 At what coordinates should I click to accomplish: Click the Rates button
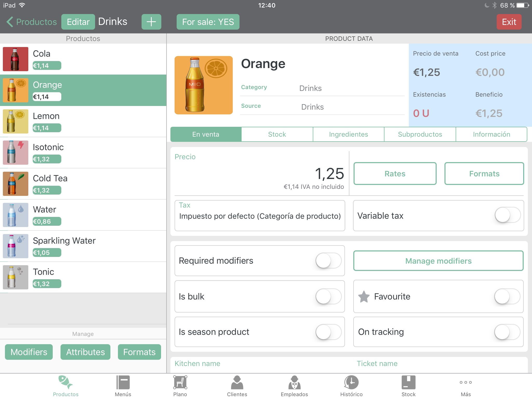[395, 174]
